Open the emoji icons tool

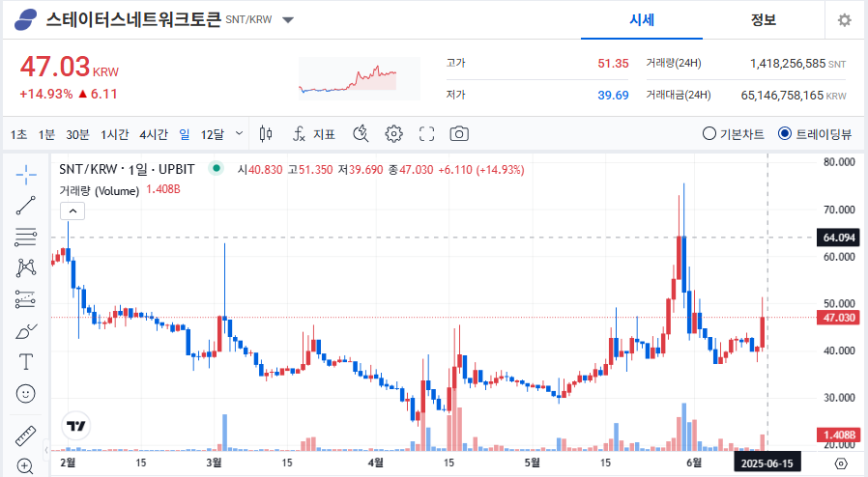pyautogui.click(x=26, y=394)
